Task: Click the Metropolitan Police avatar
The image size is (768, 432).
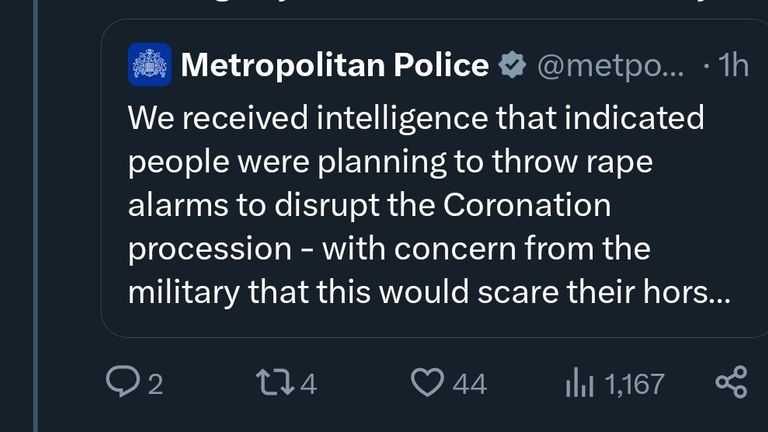Action: pos(150,65)
